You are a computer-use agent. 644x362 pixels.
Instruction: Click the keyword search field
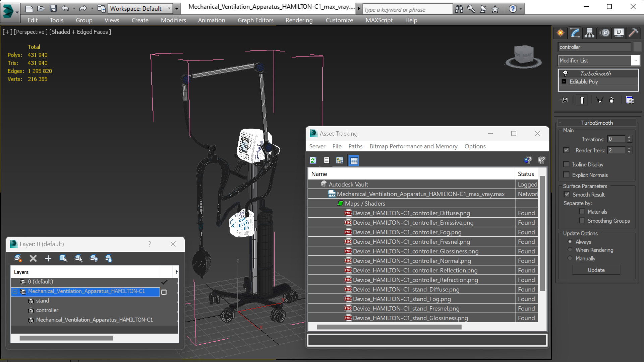coord(407,9)
